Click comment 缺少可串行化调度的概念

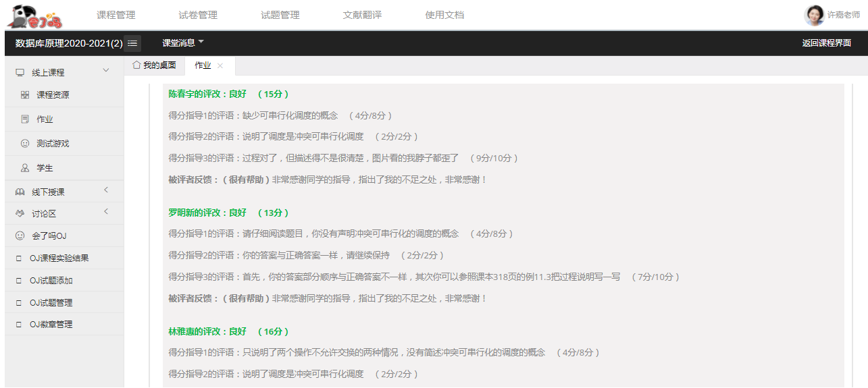coord(290,115)
